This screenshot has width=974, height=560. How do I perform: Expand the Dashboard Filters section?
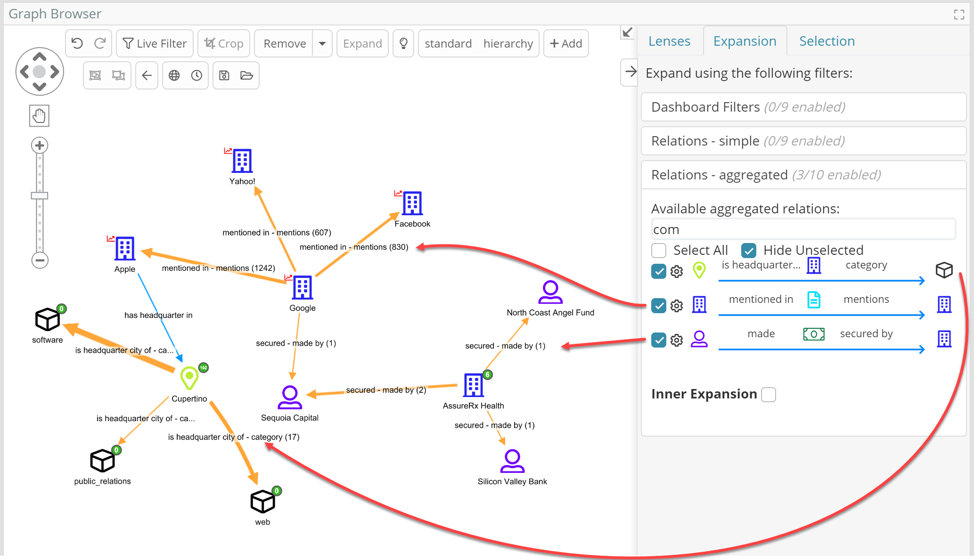click(803, 107)
